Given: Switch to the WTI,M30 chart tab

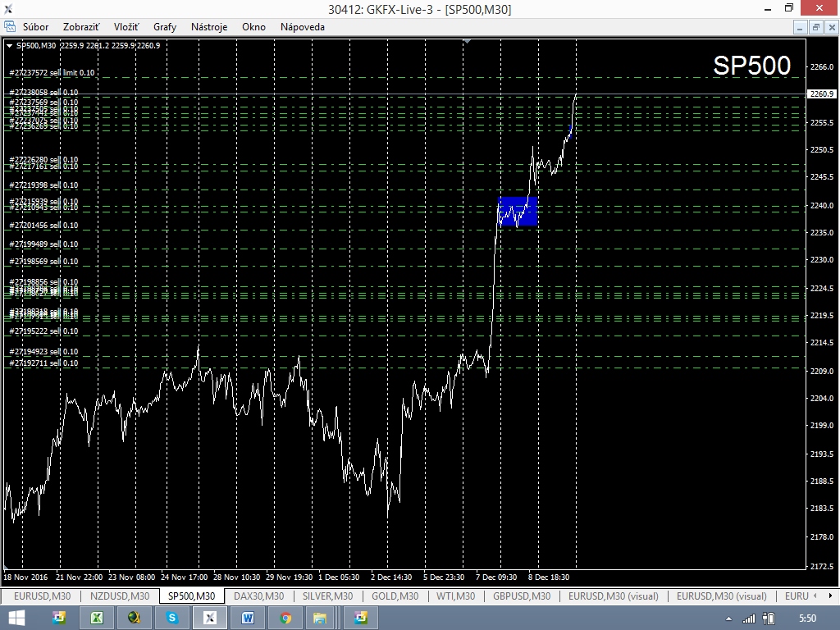Looking at the screenshot, I should pyautogui.click(x=455, y=596).
